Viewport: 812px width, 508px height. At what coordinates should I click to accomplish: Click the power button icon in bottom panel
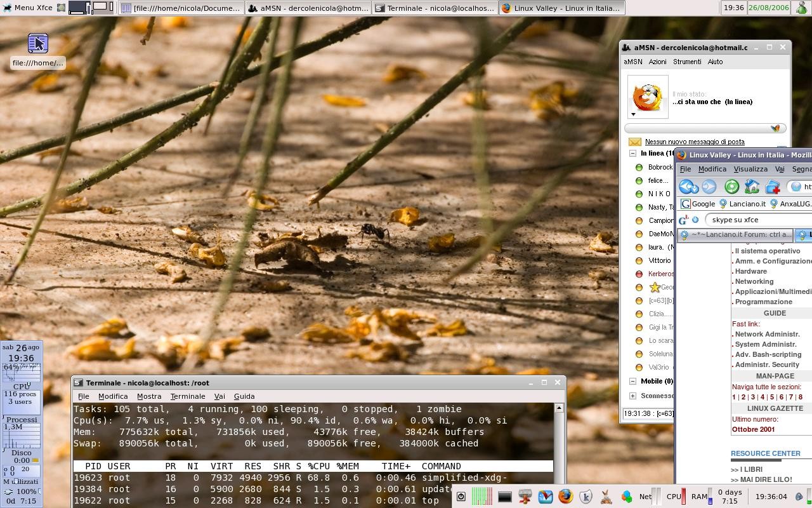tap(461, 497)
